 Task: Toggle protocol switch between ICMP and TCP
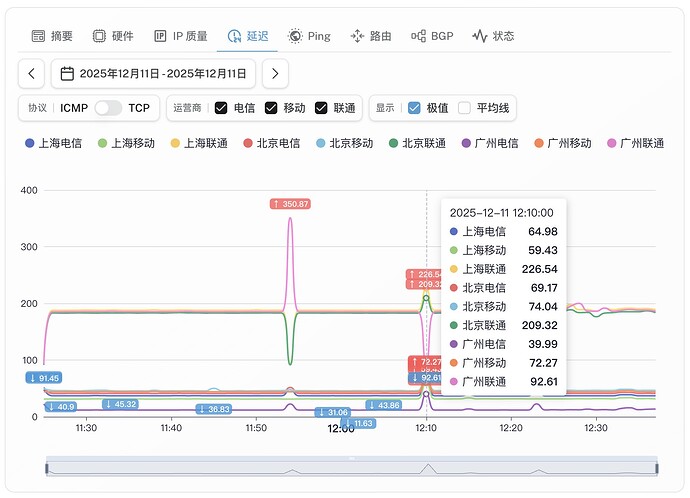pos(108,108)
